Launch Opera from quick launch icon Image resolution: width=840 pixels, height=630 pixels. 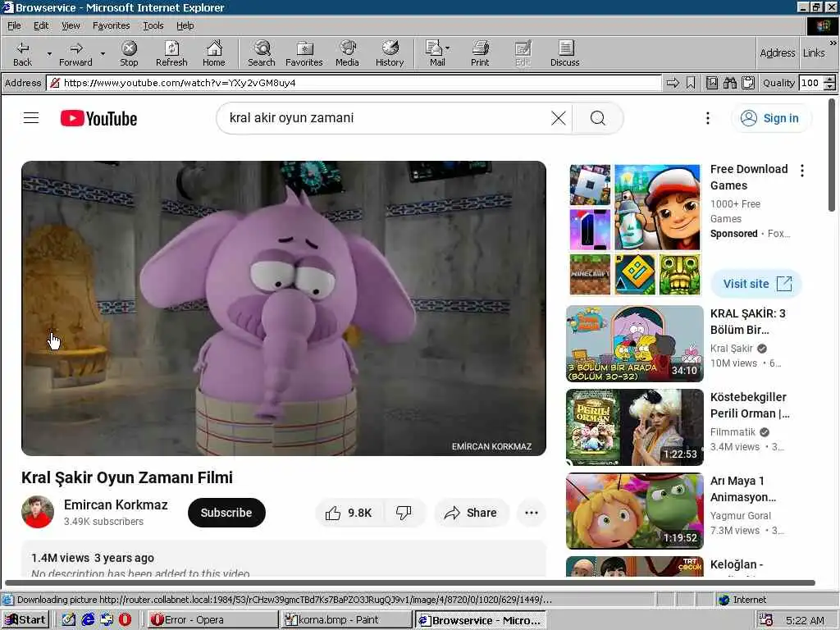point(125,620)
